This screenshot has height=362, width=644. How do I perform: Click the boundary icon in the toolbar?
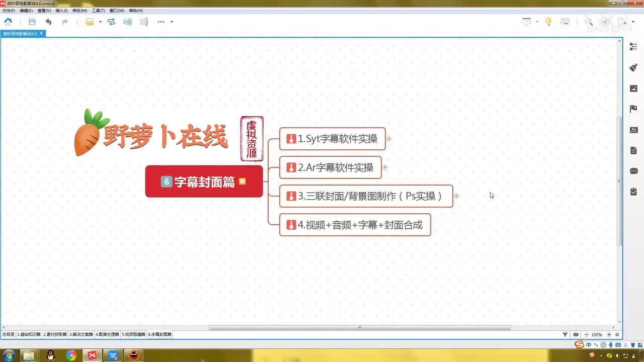(x=128, y=22)
